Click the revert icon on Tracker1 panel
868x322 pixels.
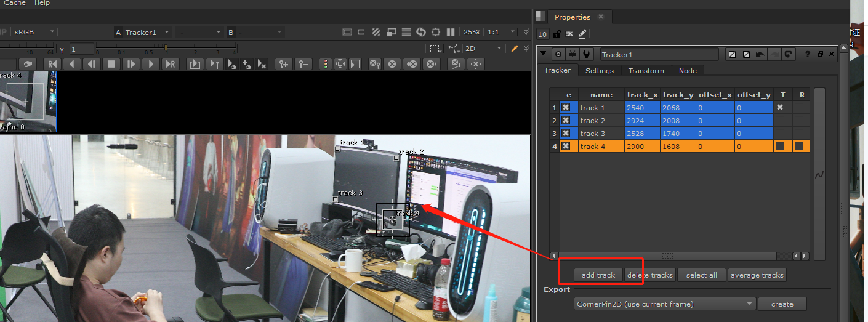point(789,54)
